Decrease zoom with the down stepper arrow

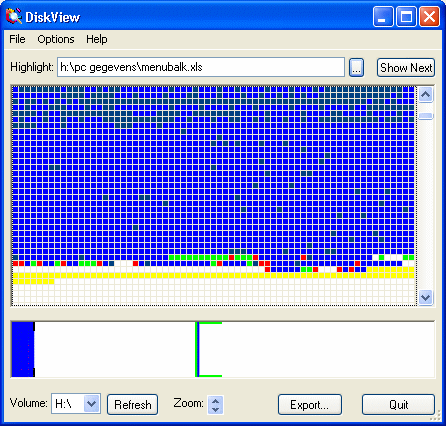[215, 409]
